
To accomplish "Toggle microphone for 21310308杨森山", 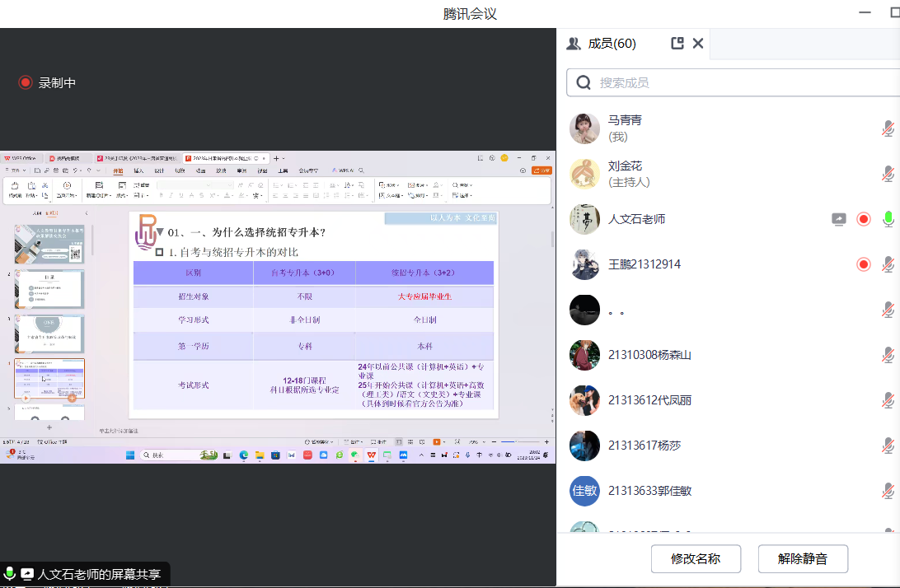I will click(888, 355).
